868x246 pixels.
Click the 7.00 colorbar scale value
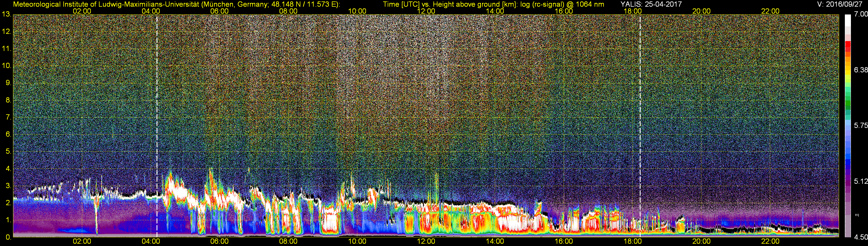point(860,14)
